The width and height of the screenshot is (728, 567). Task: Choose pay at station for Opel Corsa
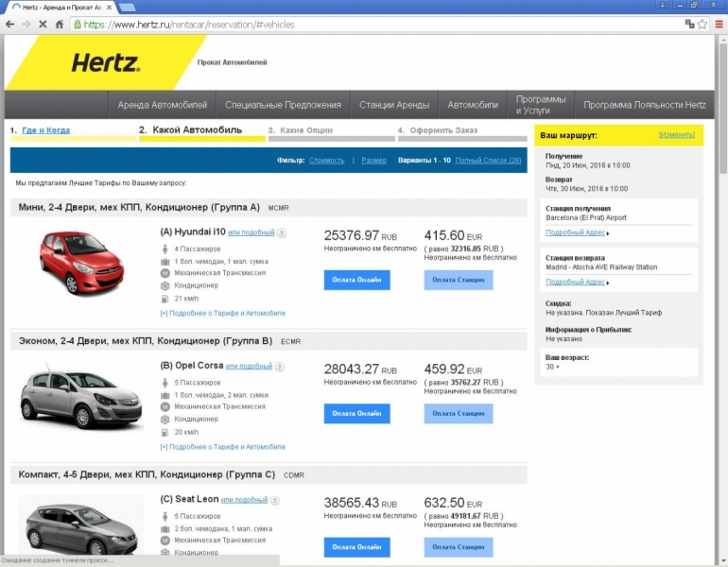pyautogui.click(x=459, y=413)
